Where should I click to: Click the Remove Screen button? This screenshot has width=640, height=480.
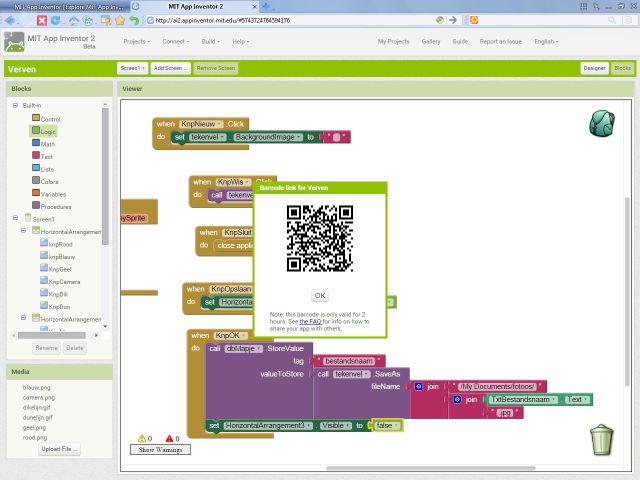216,68
